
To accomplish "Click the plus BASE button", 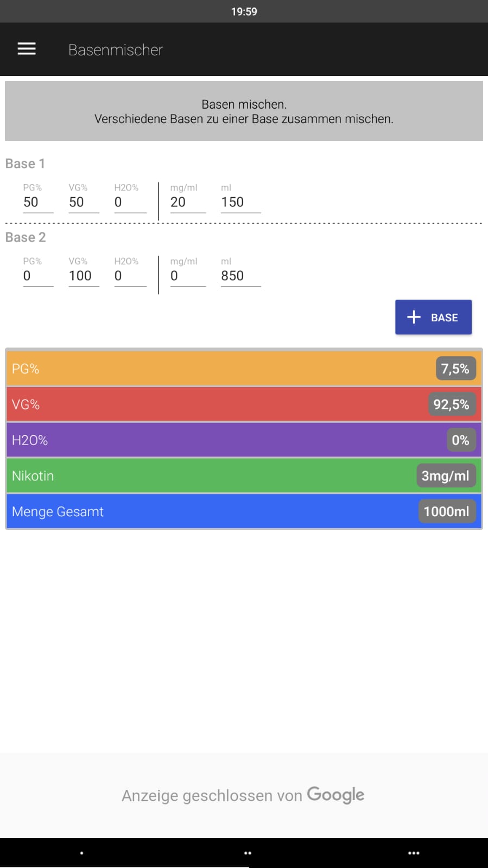I will coord(433,317).
